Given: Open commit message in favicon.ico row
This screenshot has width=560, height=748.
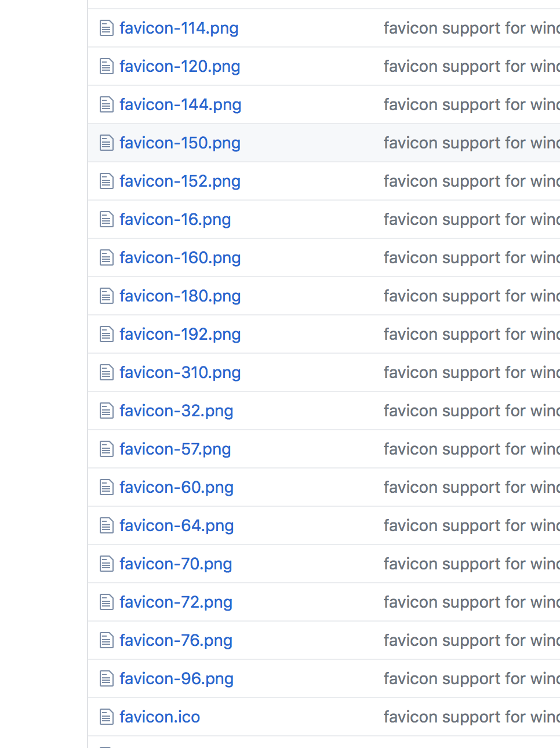Looking at the screenshot, I should [x=471, y=717].
